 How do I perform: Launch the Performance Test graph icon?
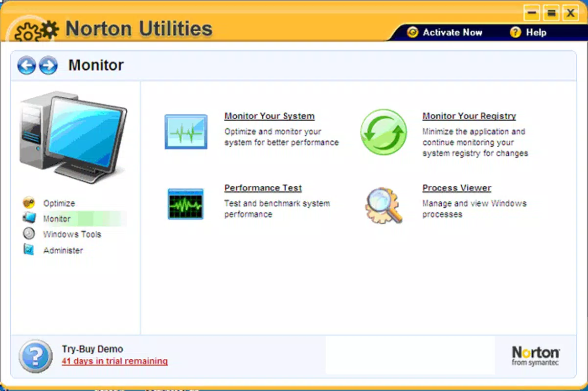tap(185, 204)
